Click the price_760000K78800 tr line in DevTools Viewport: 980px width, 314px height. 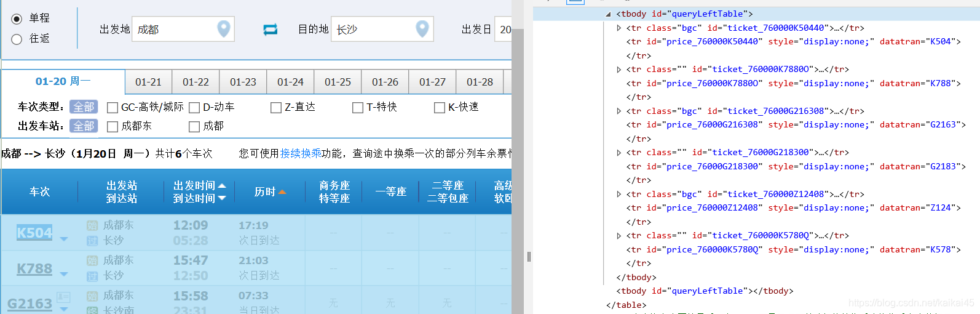793,84
